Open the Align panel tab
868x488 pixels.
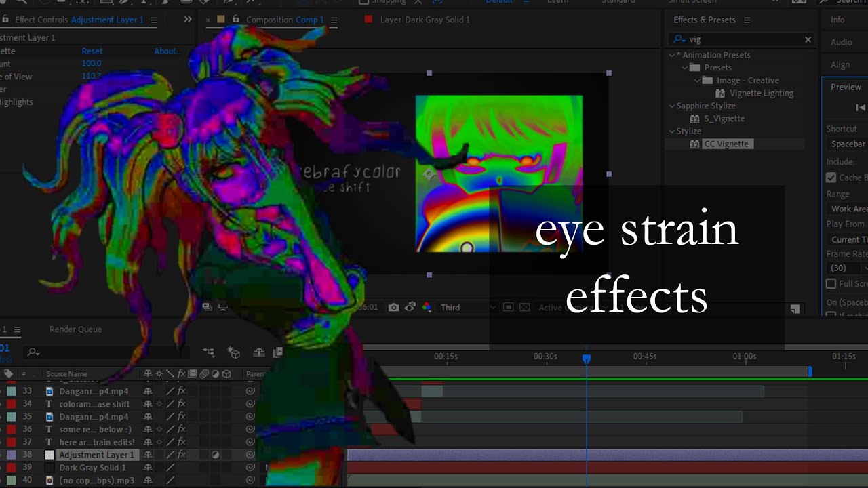(840, 65)
